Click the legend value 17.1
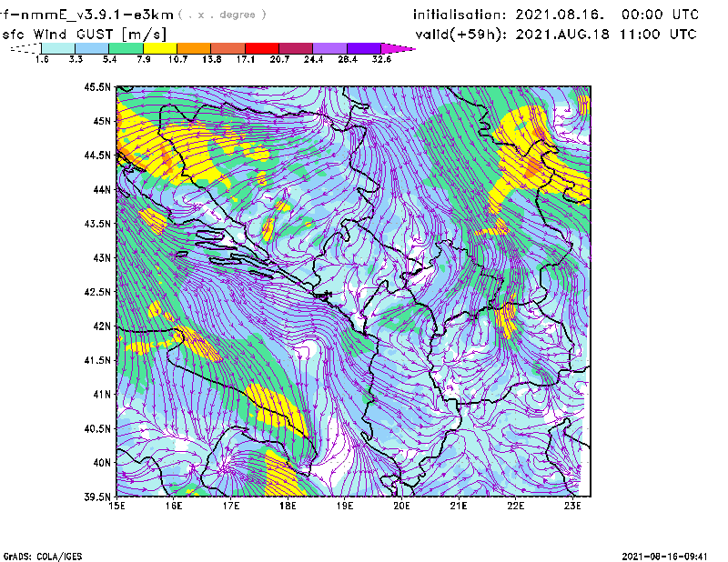This screenshot has width=728, height=562. pyautogui.click(x=246, y=59)
